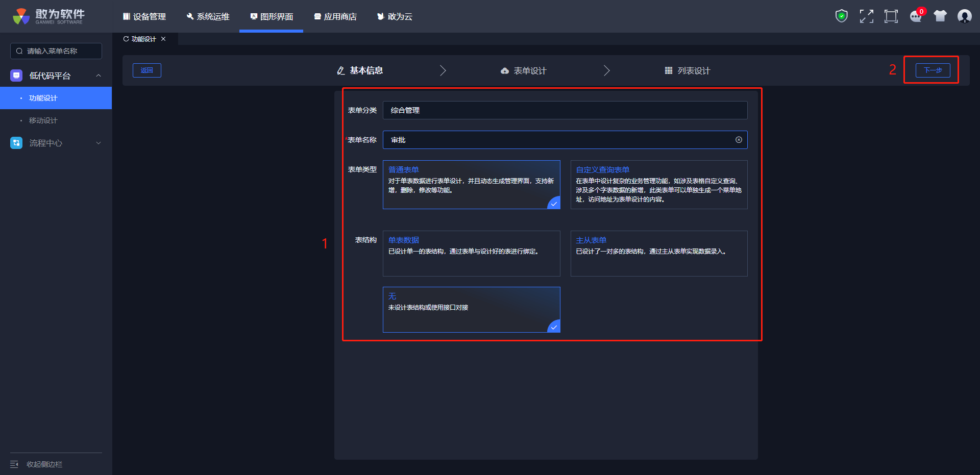The height and width of the screenshot is (475, 980).
Task: Choose the 单表数据 table structure option
Action: click(x=471, y=253)
